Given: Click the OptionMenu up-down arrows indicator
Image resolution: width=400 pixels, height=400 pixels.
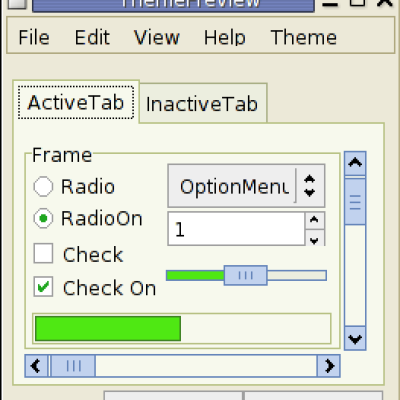Looking at the screenshot, I should pyautogui.click(x=310, y=186).
